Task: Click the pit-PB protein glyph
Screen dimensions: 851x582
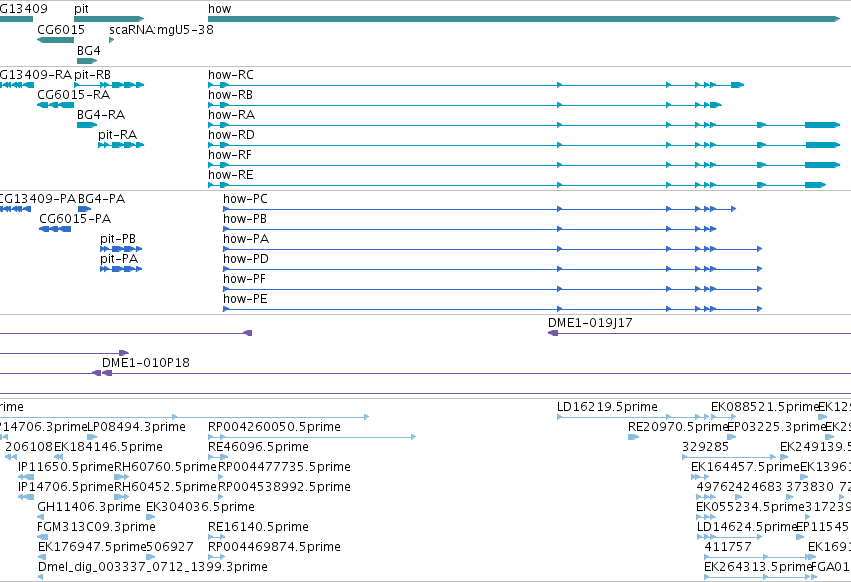Action: click(121, 249)
